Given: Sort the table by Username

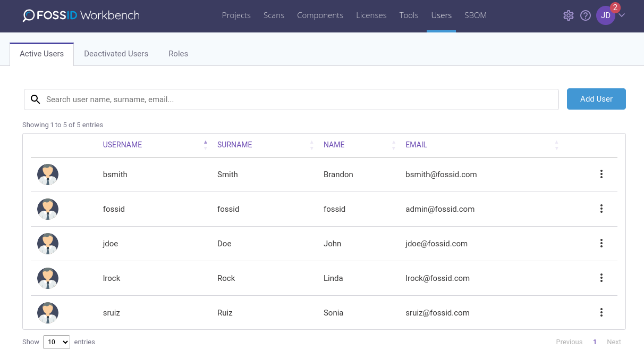Looking at the screenshot, I should (122, 145).
